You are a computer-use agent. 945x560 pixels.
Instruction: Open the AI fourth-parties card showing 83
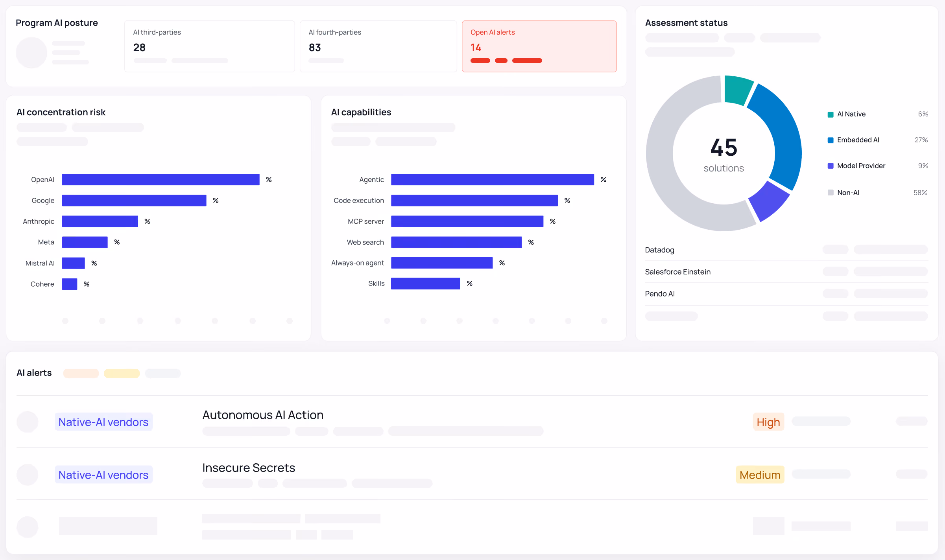[x=378, y=46]
